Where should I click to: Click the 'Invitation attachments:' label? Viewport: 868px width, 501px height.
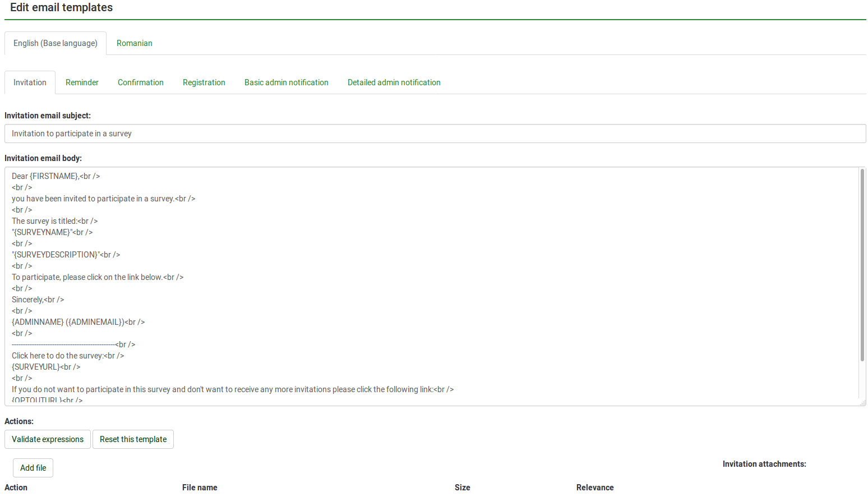(x=764, y=464)
